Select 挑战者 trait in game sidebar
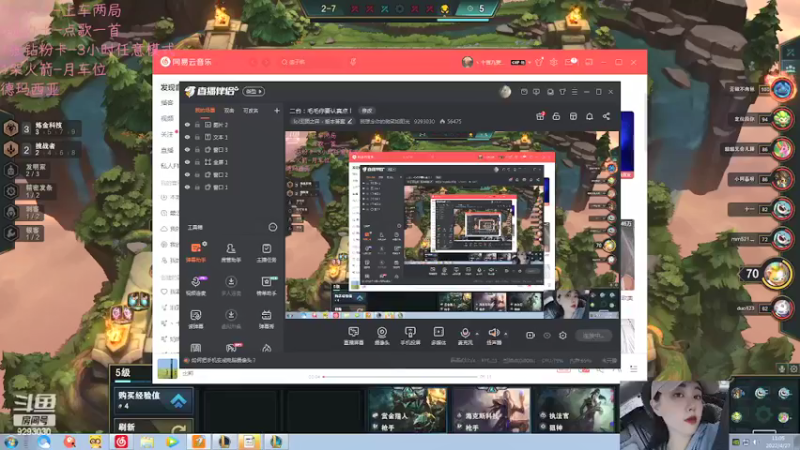 click(x=41, y=149)
